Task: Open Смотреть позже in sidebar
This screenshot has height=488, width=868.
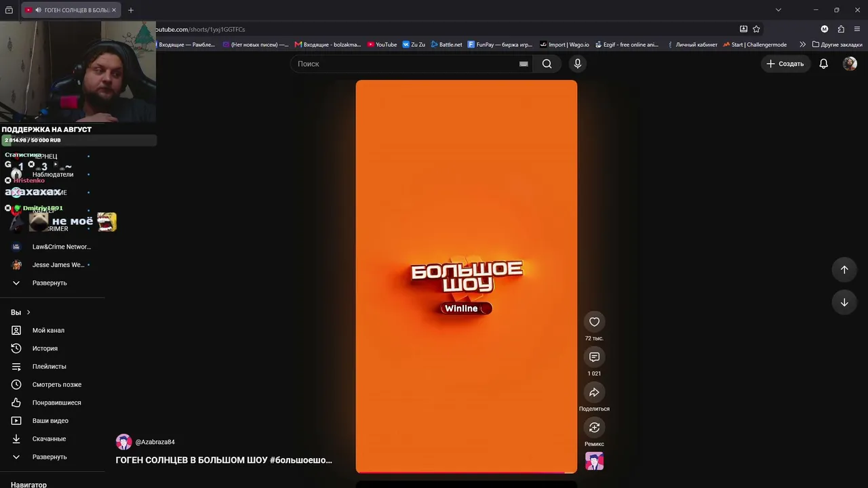Action: (57, 384)
